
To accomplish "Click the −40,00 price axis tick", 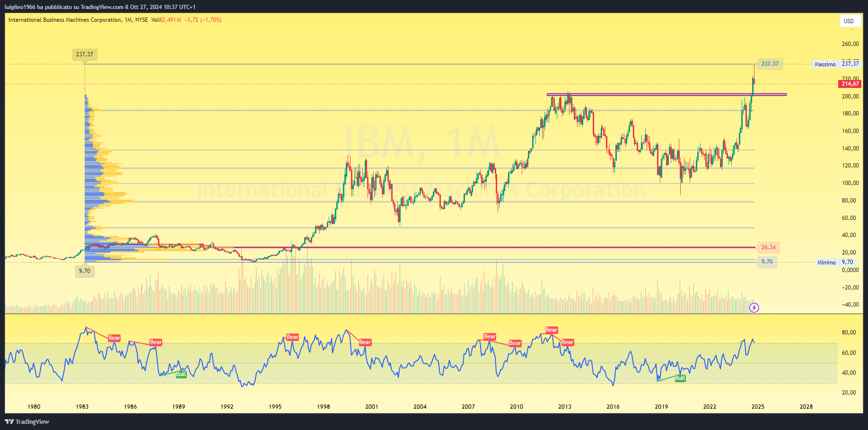I will (850, 305).
